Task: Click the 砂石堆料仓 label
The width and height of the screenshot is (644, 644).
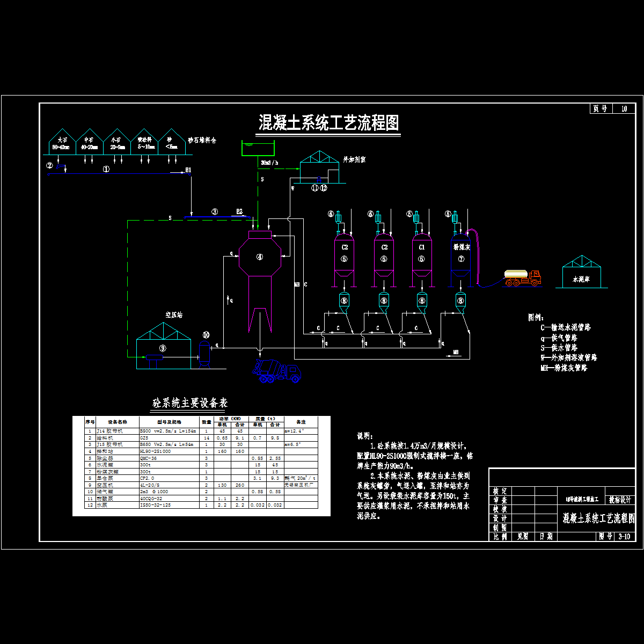Action: pos(202,140)
